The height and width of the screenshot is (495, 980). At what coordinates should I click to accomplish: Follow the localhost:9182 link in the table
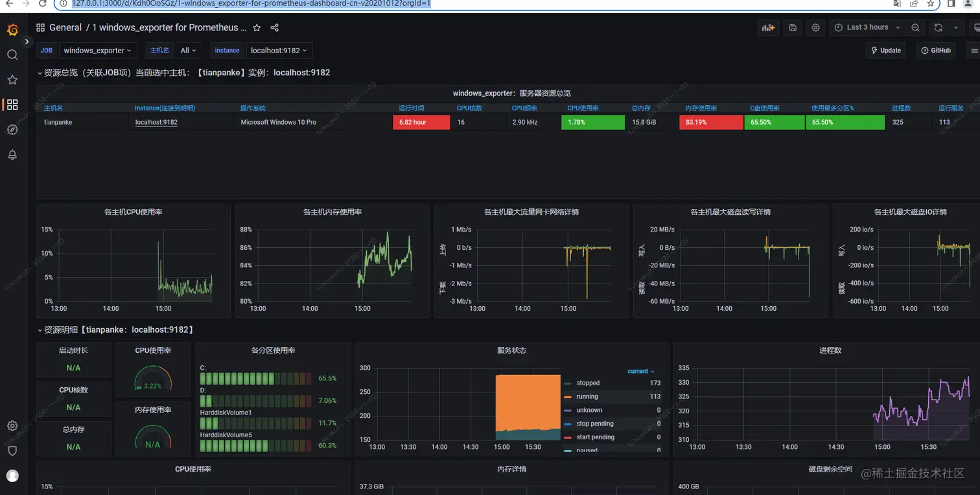coord(156,122)
